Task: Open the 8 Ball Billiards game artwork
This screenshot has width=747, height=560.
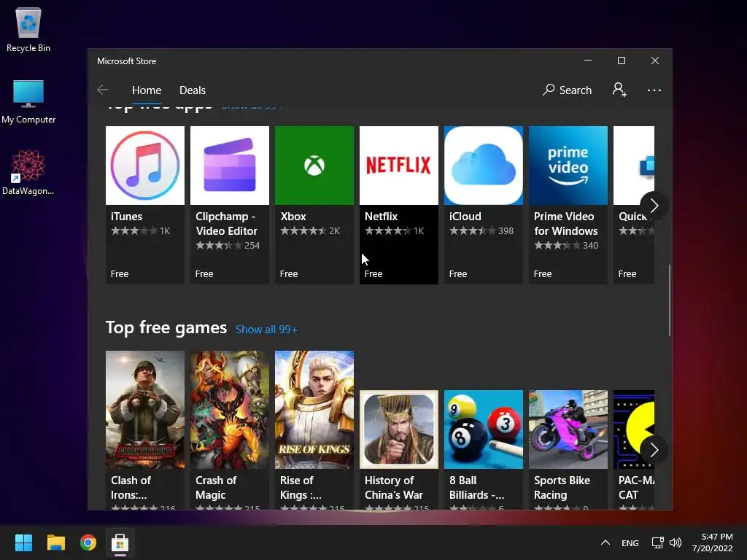Action: (484, 429)
